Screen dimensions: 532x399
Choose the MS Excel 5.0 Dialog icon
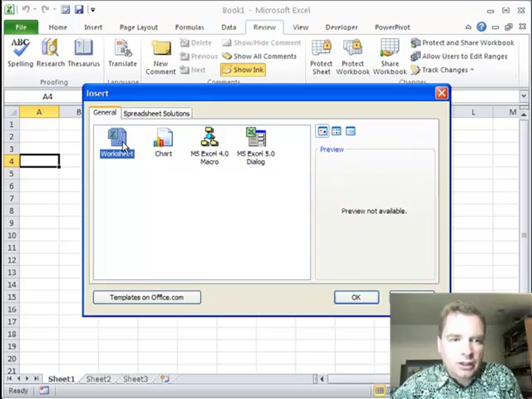(255, 146)
